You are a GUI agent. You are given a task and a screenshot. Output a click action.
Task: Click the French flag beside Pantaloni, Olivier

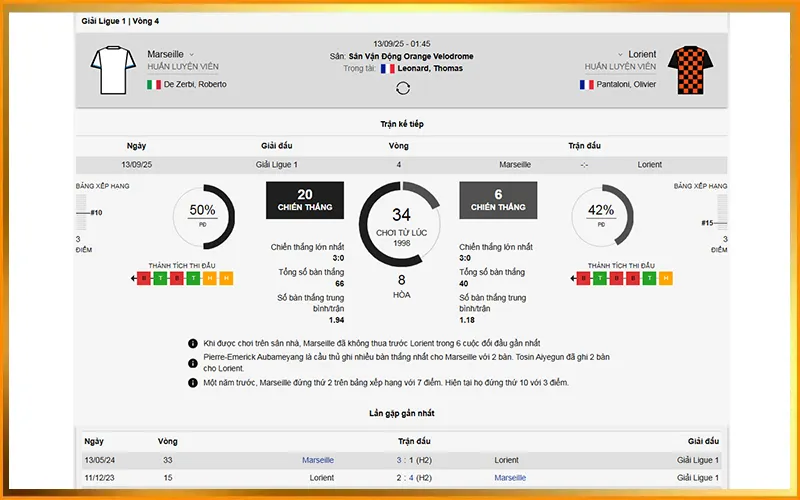coord(586,84)
